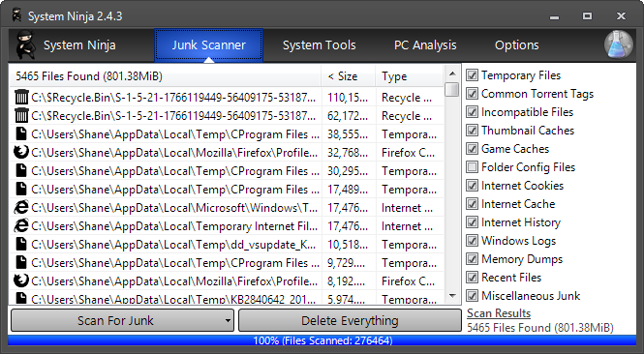Click the 38,555... size cell
The width and height of the screenshot is (644, 354).
tap(349, 134)
